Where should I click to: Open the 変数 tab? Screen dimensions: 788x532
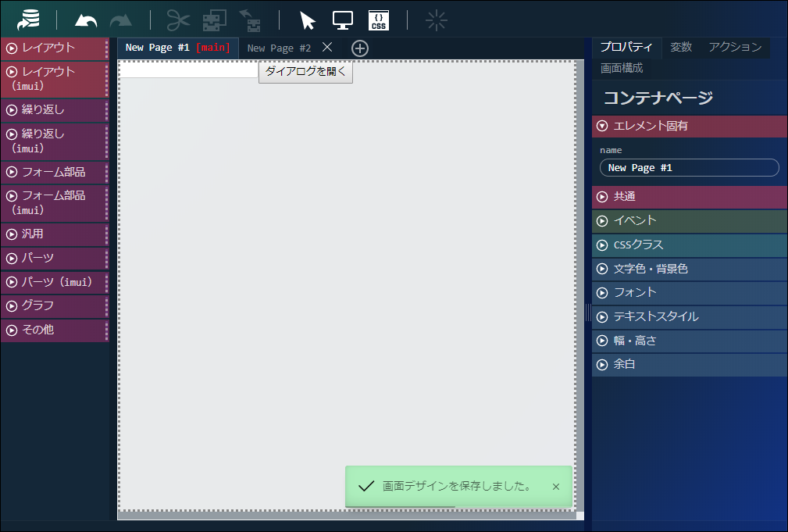tap(681, 47)
